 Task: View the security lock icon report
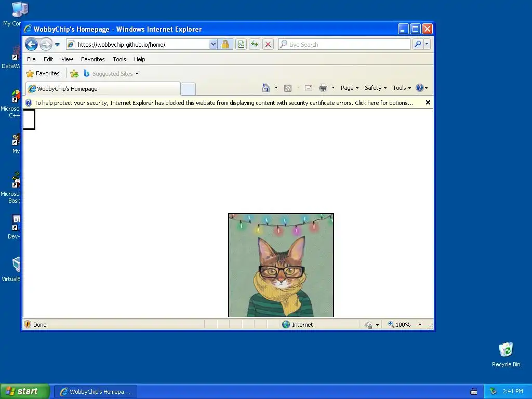[225, 45]
